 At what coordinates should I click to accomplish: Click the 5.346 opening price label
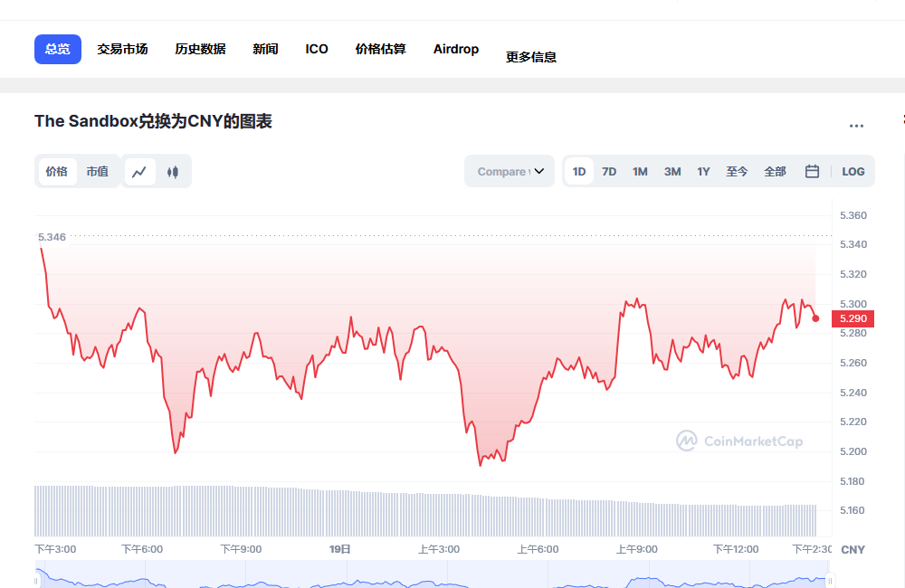(52, 237)
